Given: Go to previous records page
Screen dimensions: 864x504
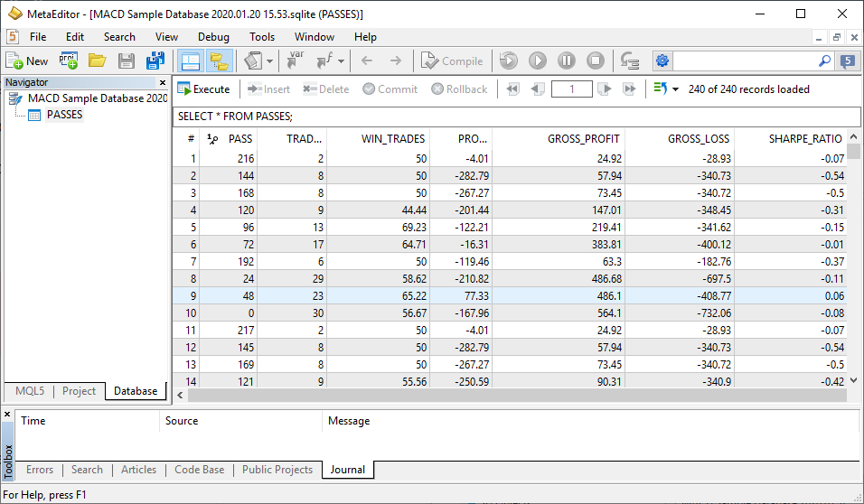Looking at the screenshot, I should (x=538, y=89).
